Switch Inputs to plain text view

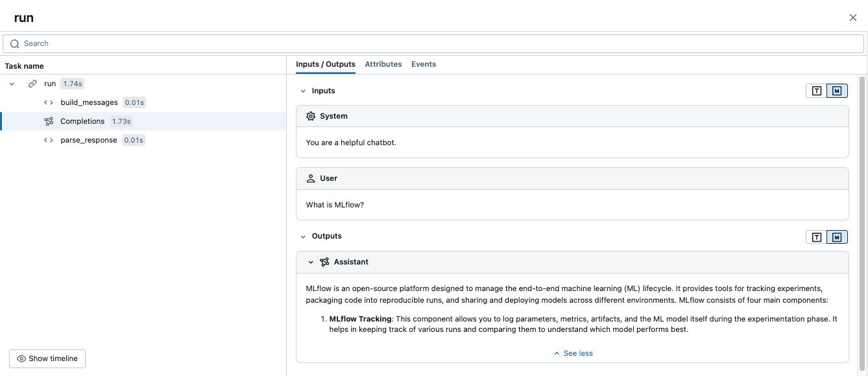tap(817, 91)
